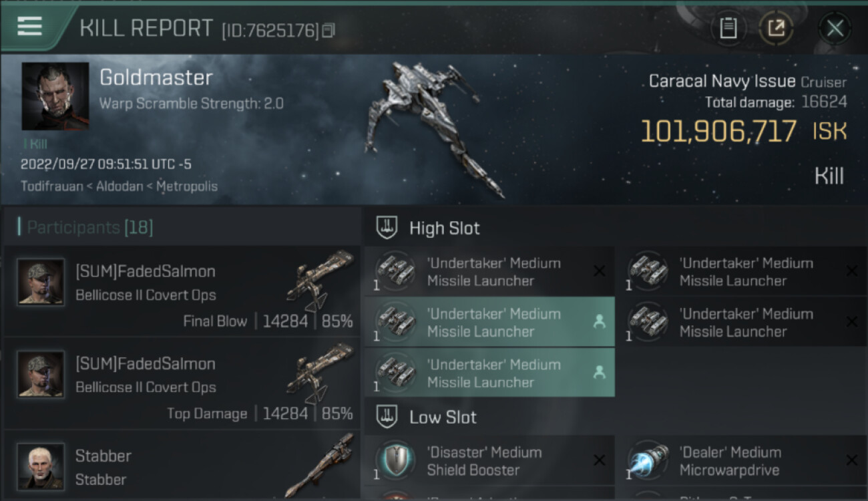Open the clipboard icon in top bar
The height and width of the screenshot is (501, 868).
point(728,28)
